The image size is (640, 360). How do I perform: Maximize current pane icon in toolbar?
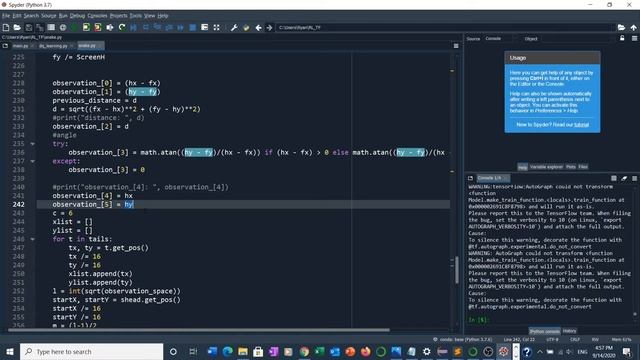[x=216, y=27]
